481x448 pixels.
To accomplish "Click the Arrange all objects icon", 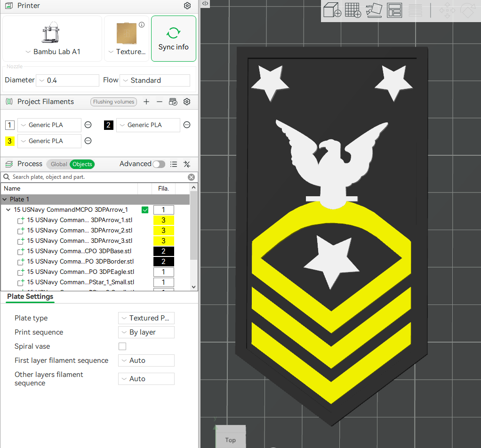I will (x=394, y=10).
